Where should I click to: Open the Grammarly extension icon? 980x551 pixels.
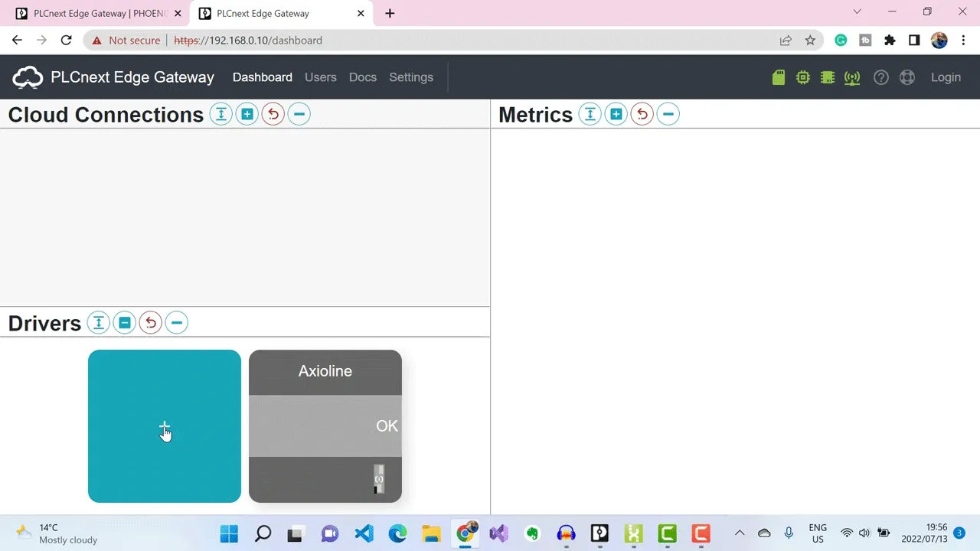tap(841, 41)
